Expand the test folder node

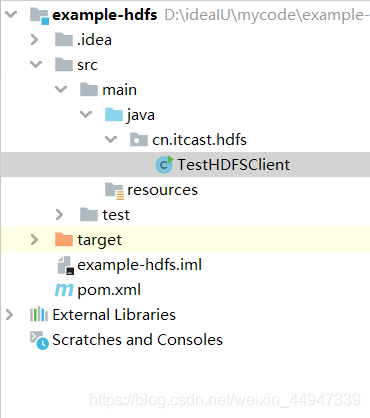[59, 214]
